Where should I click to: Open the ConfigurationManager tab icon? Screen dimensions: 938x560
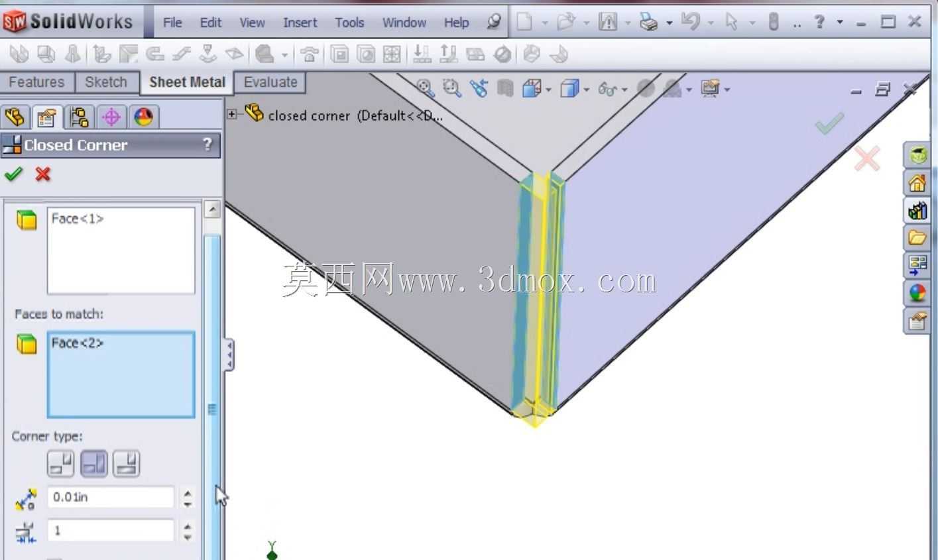pos(79,117)
